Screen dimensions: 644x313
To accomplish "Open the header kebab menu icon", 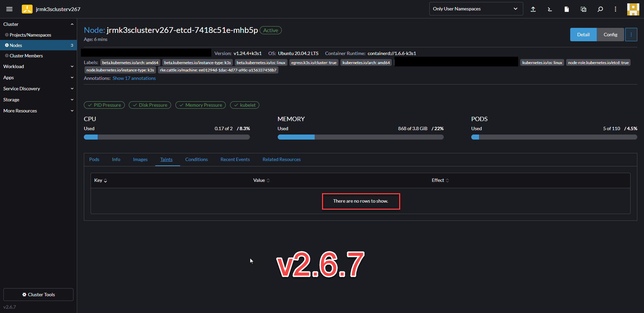I will (615, 9).
